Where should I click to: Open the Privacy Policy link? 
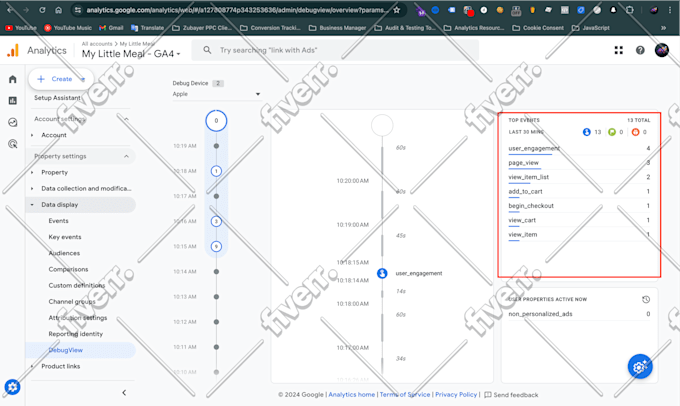[x=456, y=394]
